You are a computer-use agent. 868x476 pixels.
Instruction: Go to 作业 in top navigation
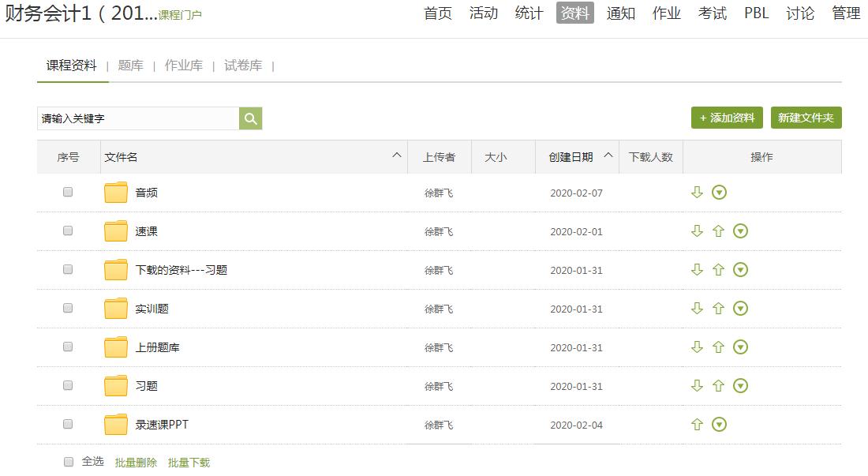point(666,13)
